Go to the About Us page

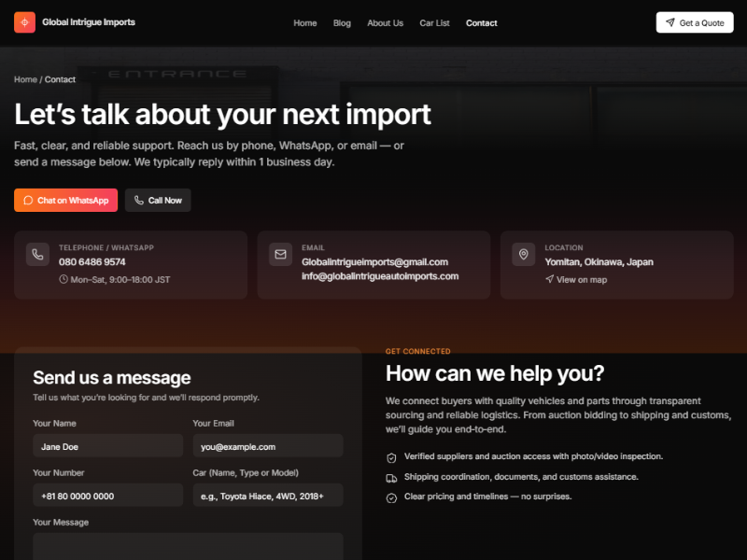click(385, 22)
